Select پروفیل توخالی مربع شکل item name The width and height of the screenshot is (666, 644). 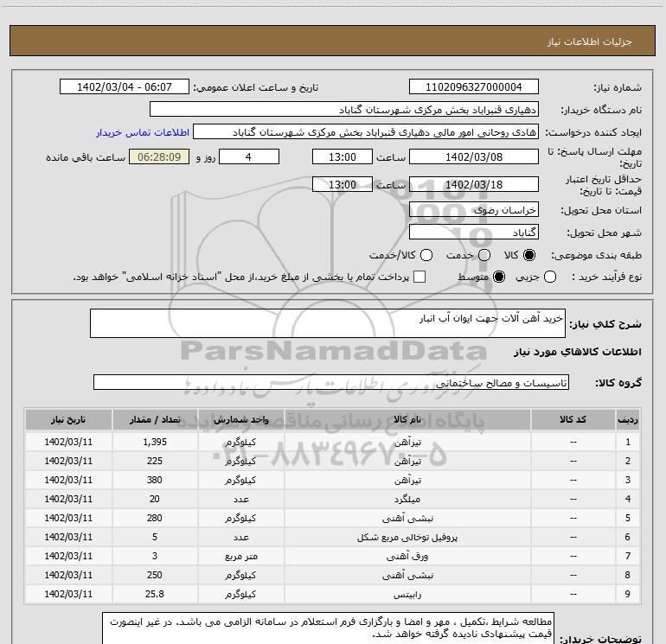click(x=407, y=537)
